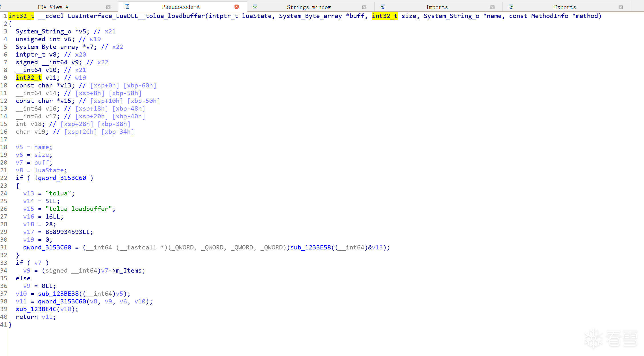Jump to the sub_123BE38 function call
The width and height of the screenshot is (644, 356).
click(x=58, y=294)
